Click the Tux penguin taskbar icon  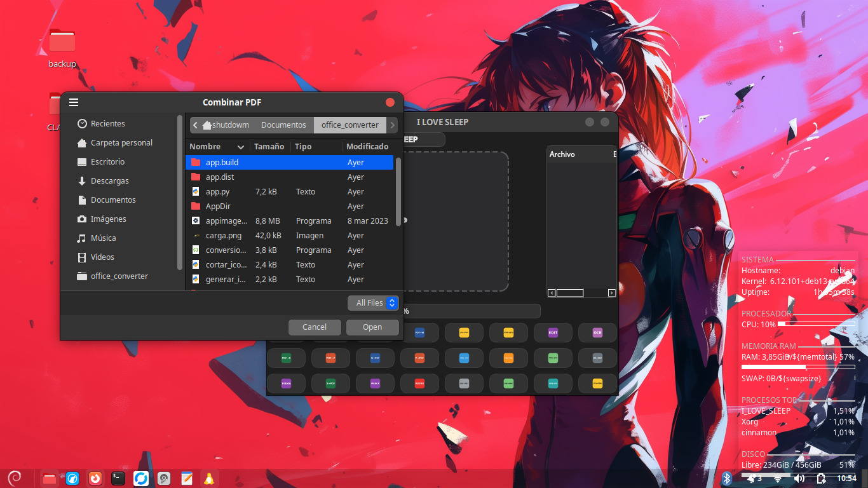point(208,478)
